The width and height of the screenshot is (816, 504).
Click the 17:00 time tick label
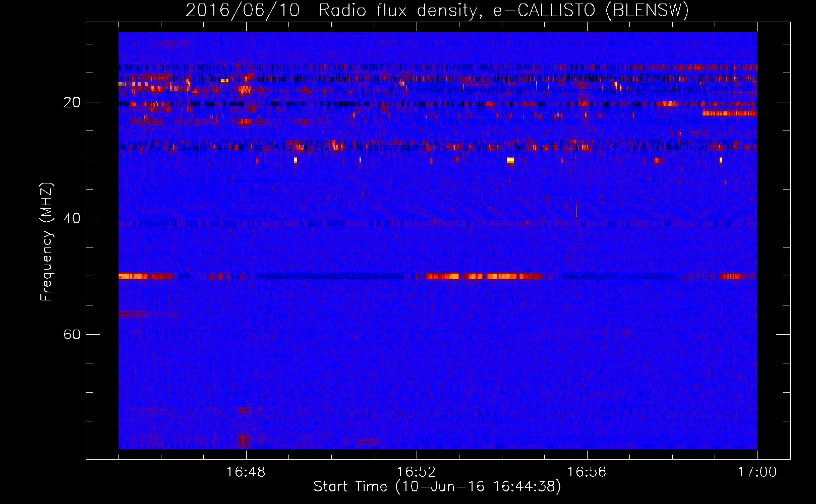tap(757, 472)
